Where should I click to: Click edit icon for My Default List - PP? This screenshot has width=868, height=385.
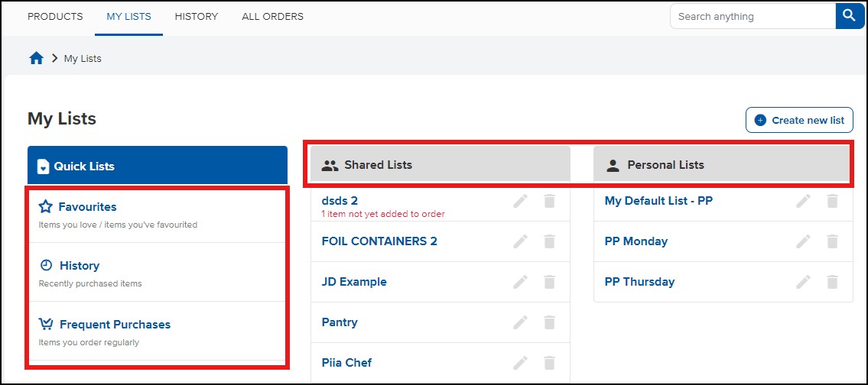[803, 201]
